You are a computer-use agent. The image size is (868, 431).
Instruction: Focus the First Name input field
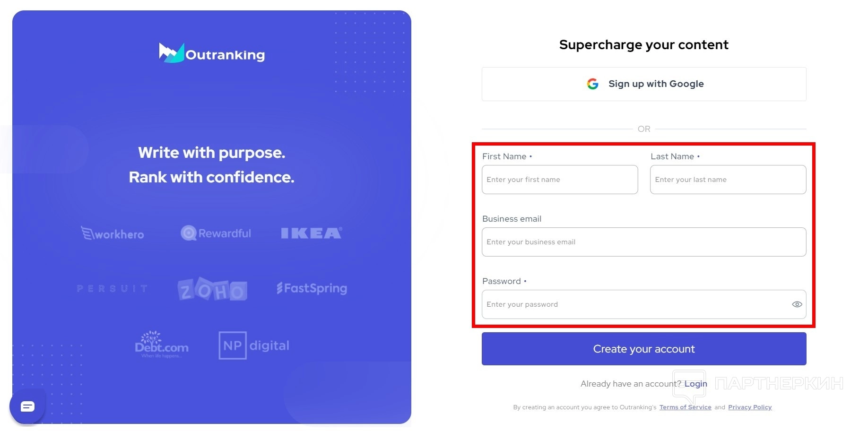(560, 180)
